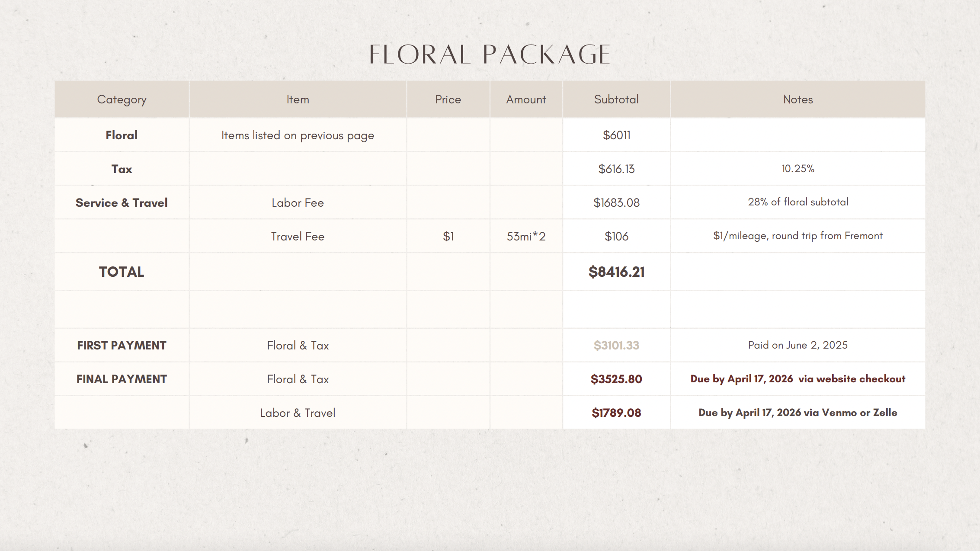980x551 pixels.
Task: Select the Floral category cell
Action: pyautogui.click(x=122, y=135)
